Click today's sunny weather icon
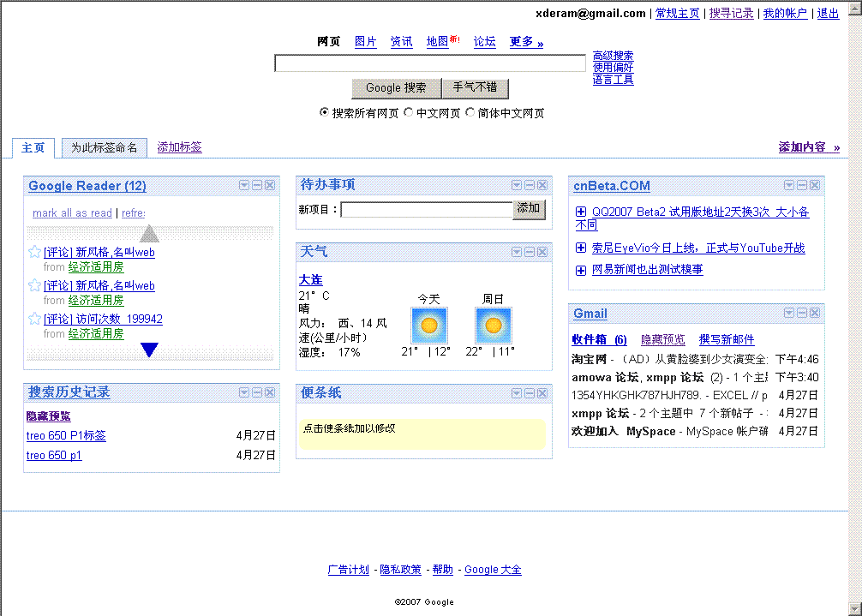 [429, 326]
